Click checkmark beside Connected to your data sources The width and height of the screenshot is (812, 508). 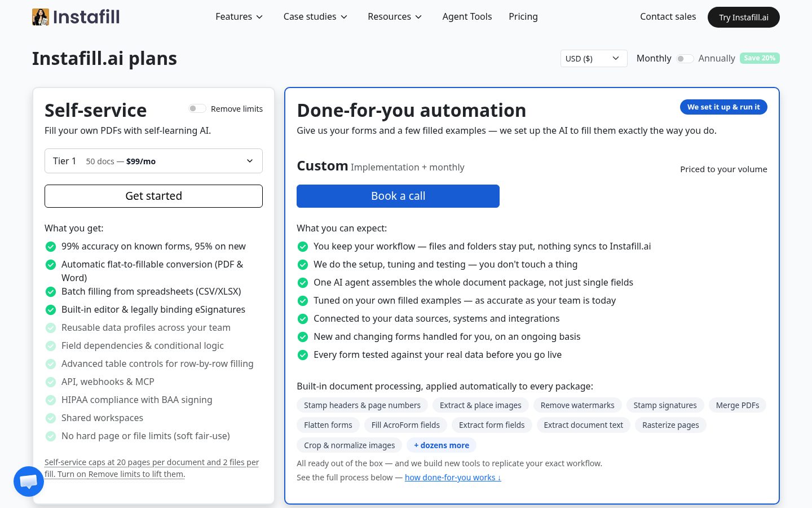303,319
